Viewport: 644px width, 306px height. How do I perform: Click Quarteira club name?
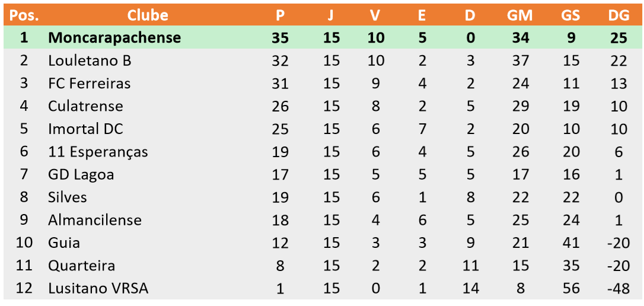pyautogui.click(x=81, y=266)
